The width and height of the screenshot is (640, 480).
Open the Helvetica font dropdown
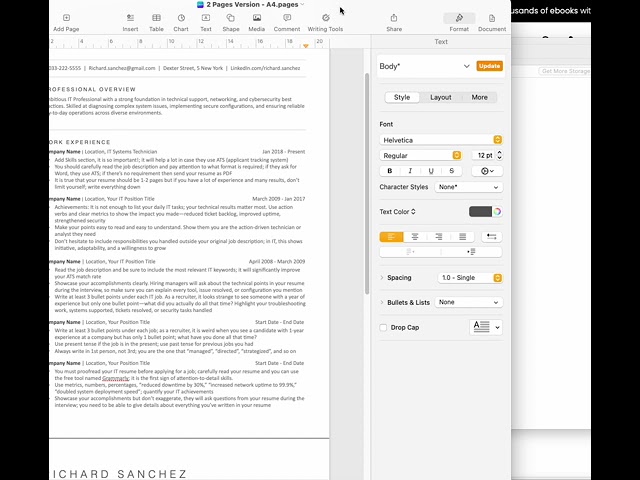pyautogui.click(x=440, y=140)
